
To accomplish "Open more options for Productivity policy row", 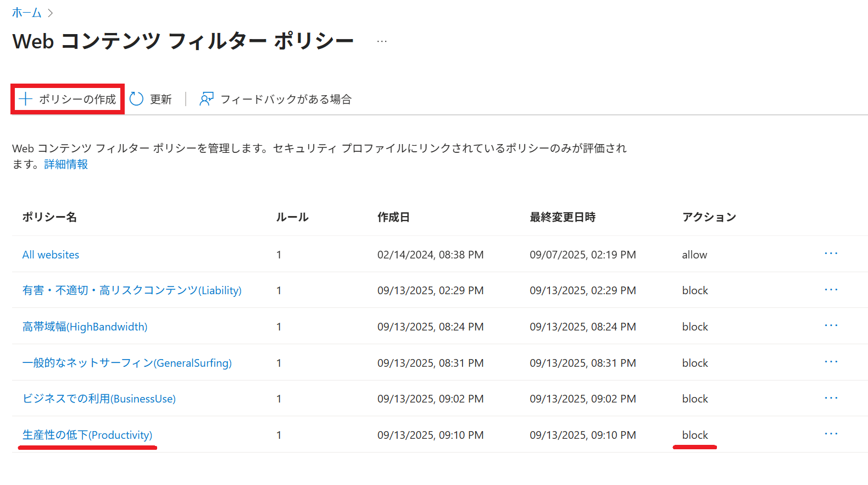I will (x=831, y=434).
